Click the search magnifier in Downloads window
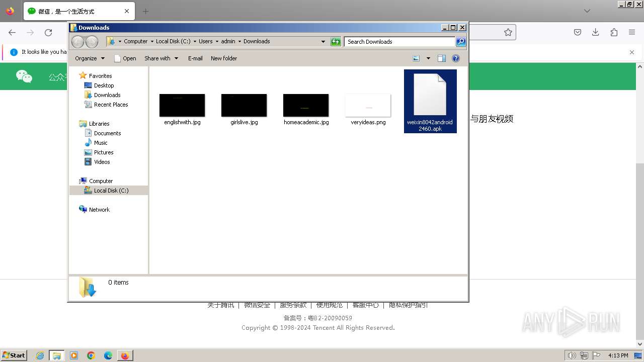 pyautogui.click(x=461, y=42)
